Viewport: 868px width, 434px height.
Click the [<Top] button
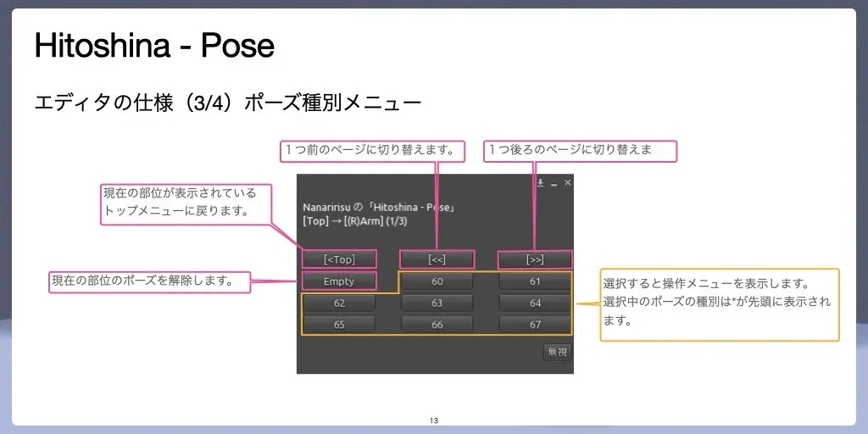point(339,259)
